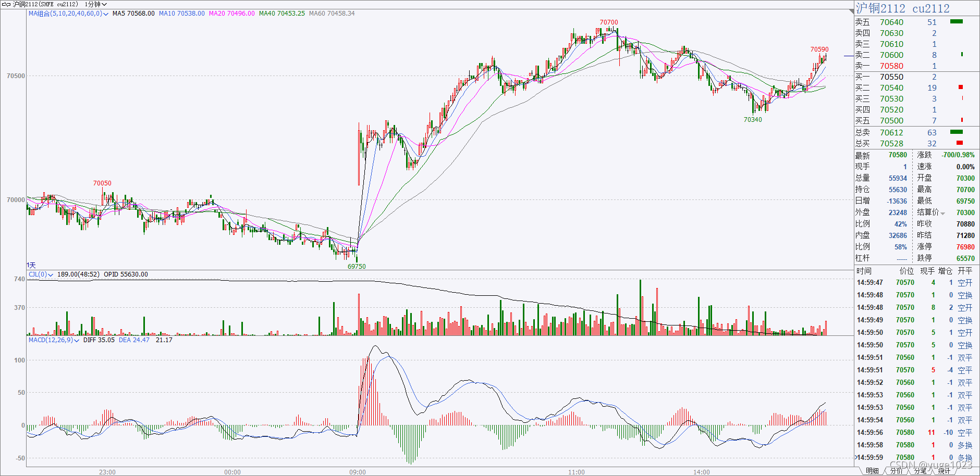980x476 pixels.
Task: Click the 最低 69750 value
Action: coord(965,201)
